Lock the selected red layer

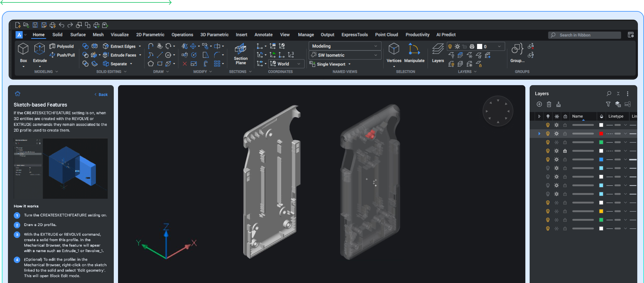565,134
